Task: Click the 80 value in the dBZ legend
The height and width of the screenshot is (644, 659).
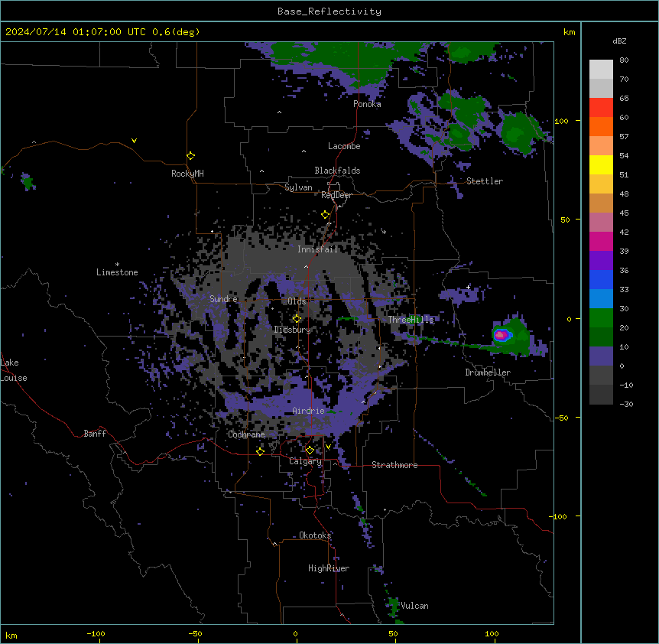Action: [x=624, y=60]
